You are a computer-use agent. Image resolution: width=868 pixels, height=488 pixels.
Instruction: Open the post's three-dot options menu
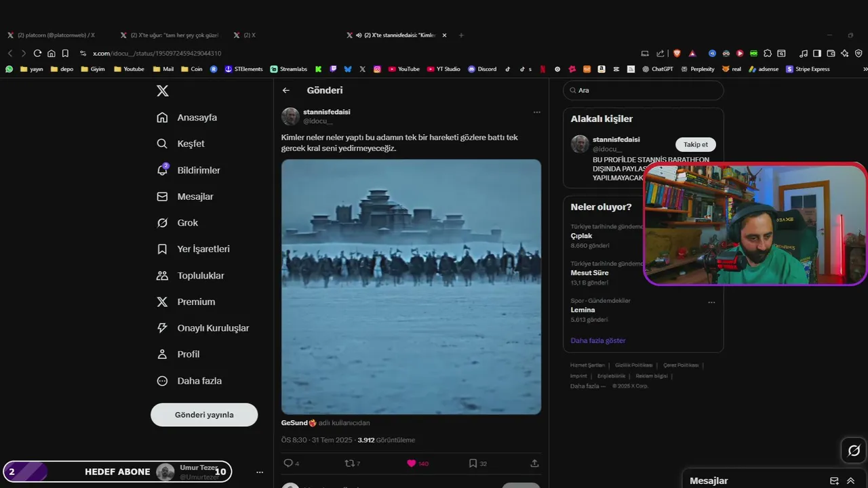pos(536,112)
